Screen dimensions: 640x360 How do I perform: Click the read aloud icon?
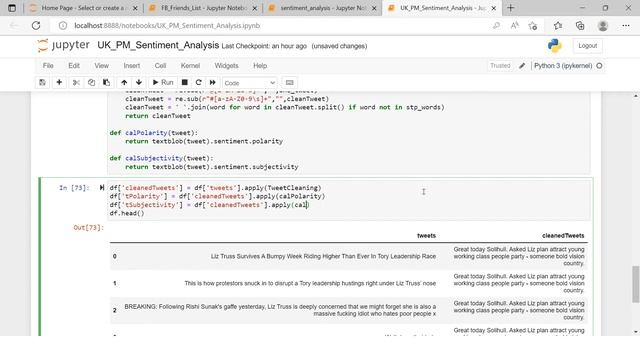(x=515, y=26)
